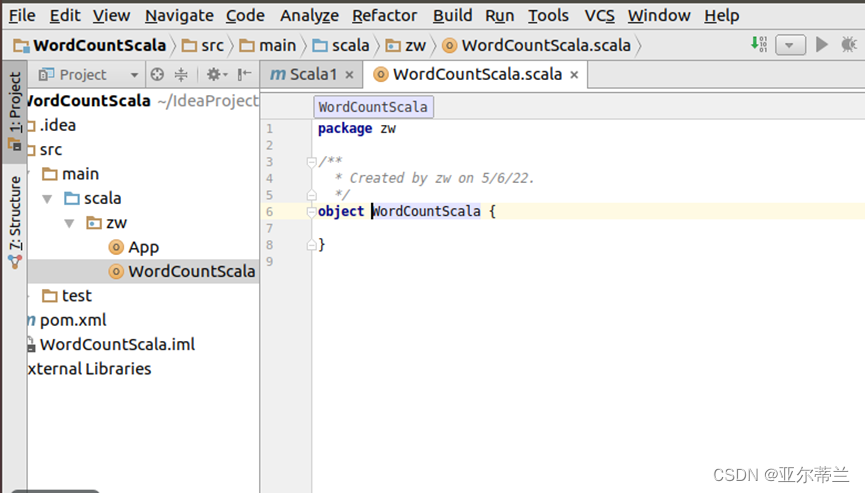This screenshot has height=493, width=865.
Task: Collapse the zw package arrow
Action: (70, 223)
